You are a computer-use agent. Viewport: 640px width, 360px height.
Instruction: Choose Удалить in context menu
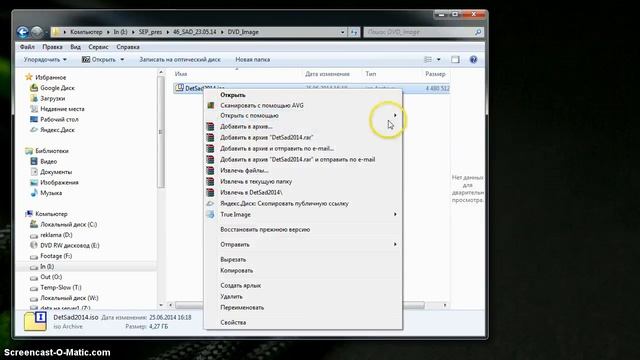tap(303, 297)
